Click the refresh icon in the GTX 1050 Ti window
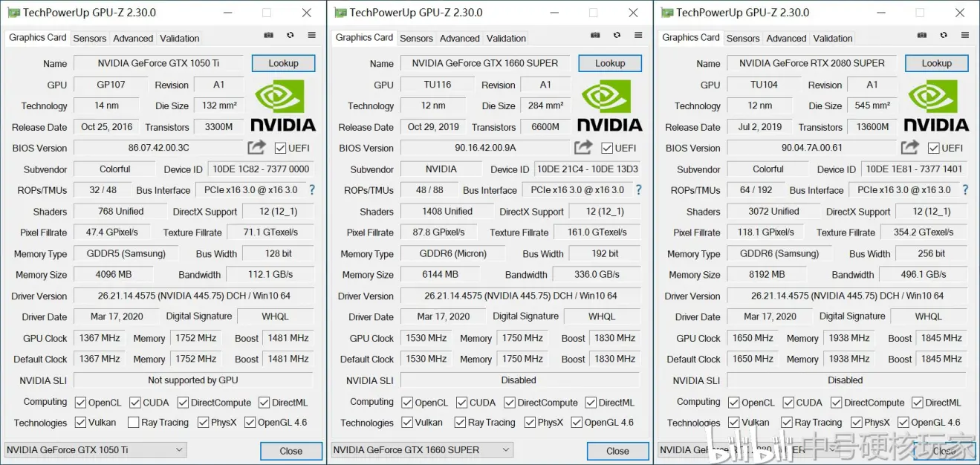This screenshot has width=980, height=465. [x=290, y=35]
